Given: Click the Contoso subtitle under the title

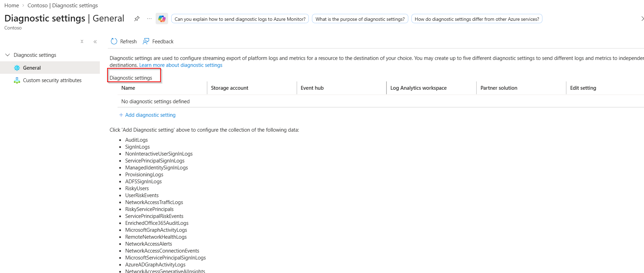Looking at the screenshot, I should (13, 28).
